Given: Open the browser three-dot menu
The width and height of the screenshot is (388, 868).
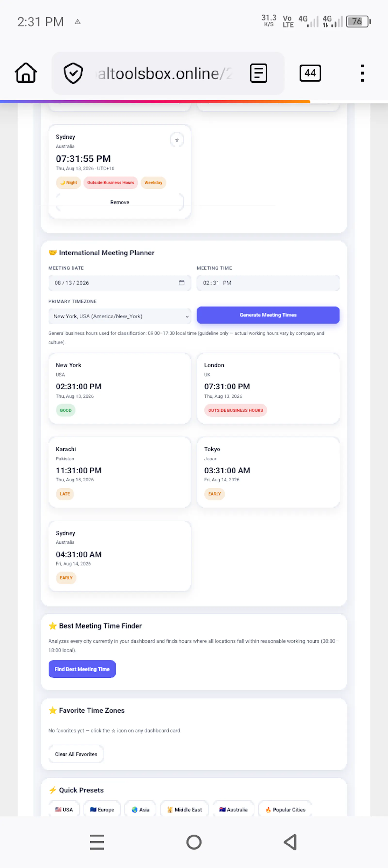Looking at the screenshot, I should (x=362, y=73).
